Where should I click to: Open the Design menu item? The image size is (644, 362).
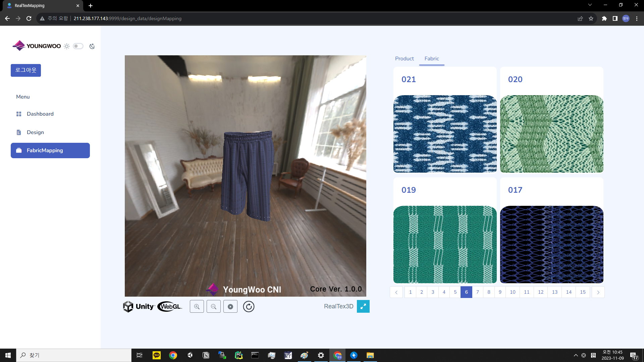[35, 132]
